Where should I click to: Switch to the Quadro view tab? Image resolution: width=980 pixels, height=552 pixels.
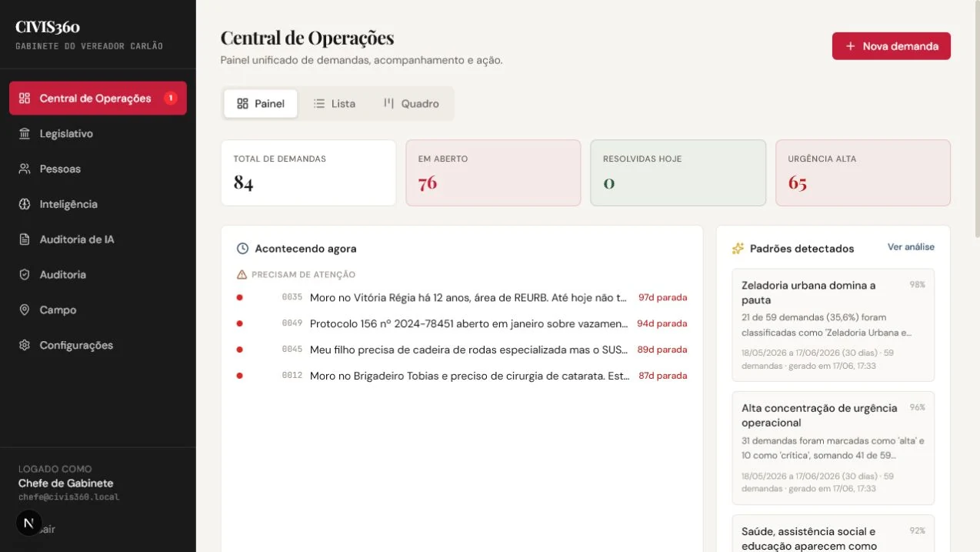click(411, 104)
